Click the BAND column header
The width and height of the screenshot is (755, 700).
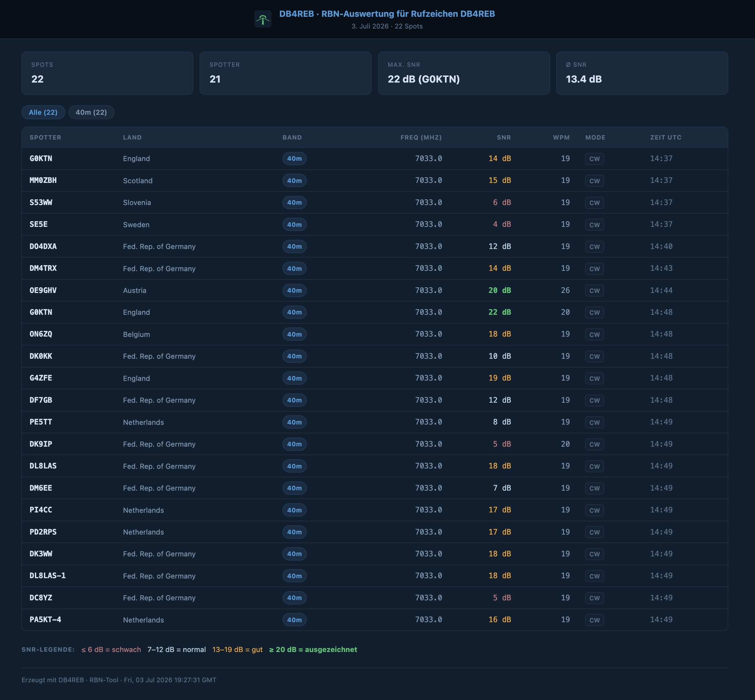point(292,138)
